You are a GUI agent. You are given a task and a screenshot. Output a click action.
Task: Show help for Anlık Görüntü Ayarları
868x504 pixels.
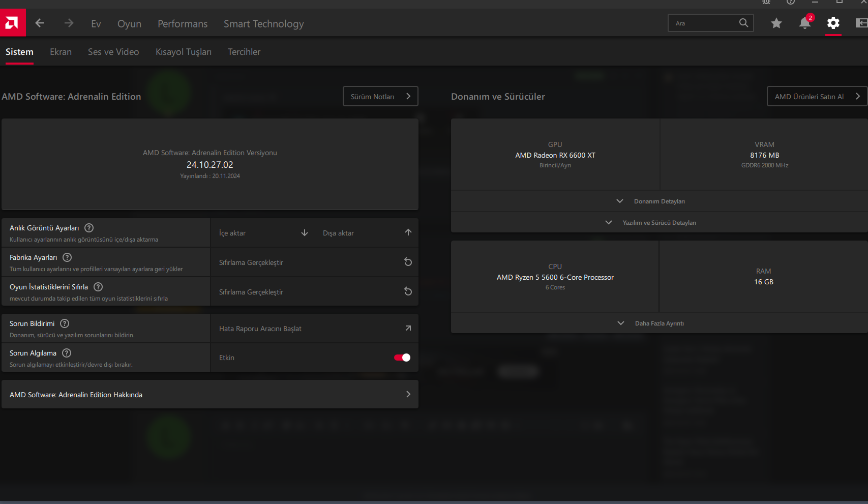(x=89, y=228)
